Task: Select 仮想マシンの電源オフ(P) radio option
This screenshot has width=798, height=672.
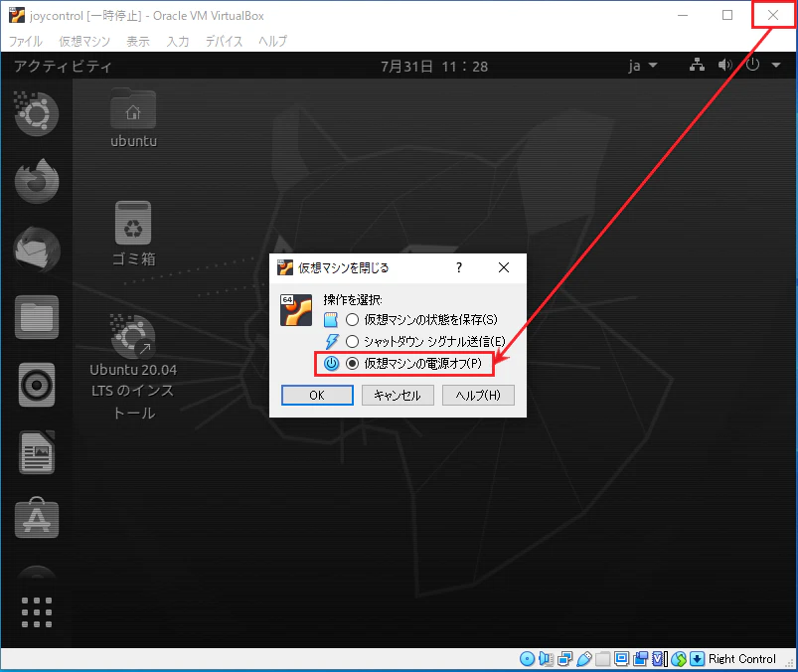Action: coord(352,363)
